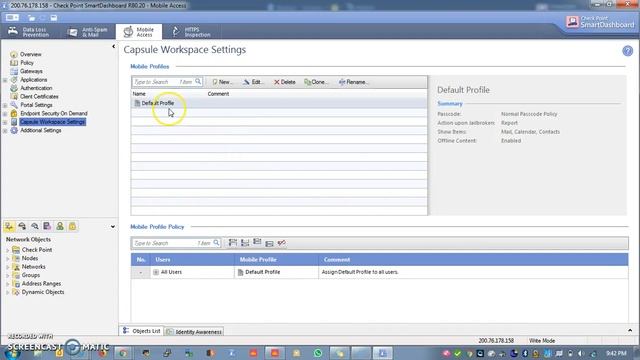Select Address Ranges in Network Objects
Image resolution: width=640 pixels, height=360 pixels.
(41, 284)
